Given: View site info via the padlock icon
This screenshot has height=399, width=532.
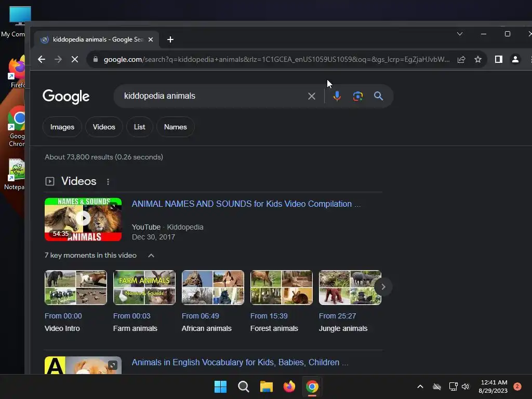Looking at the screenshot, I should pos(96,59).
